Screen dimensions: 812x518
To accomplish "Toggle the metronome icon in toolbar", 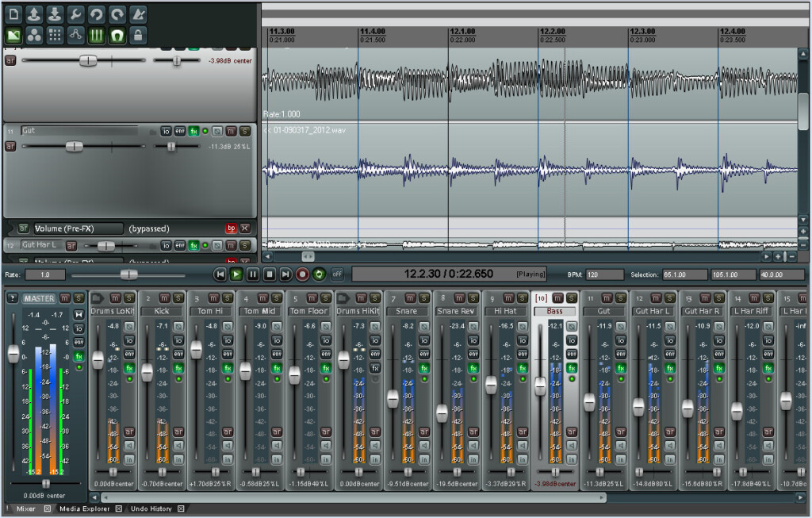I will pyautogui.click(x=138, y=14).
